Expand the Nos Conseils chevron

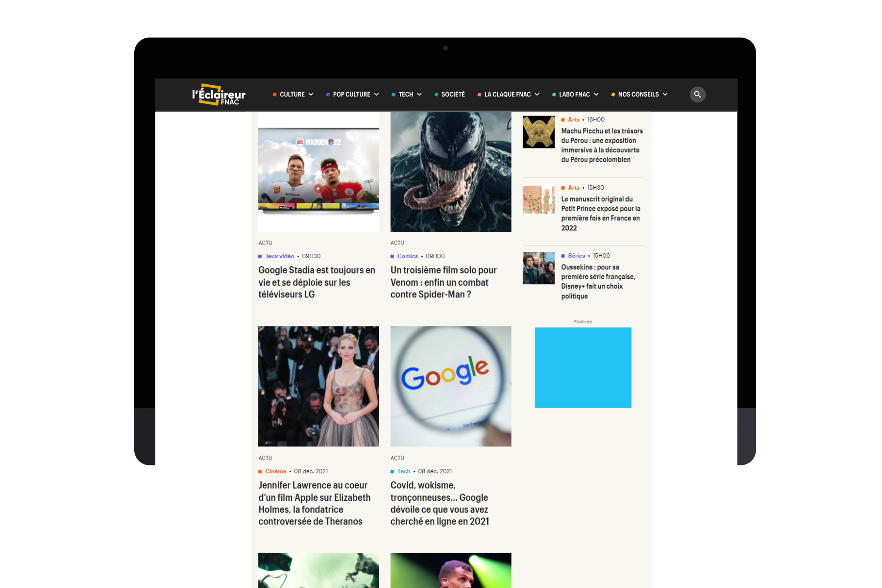[665, 95]
